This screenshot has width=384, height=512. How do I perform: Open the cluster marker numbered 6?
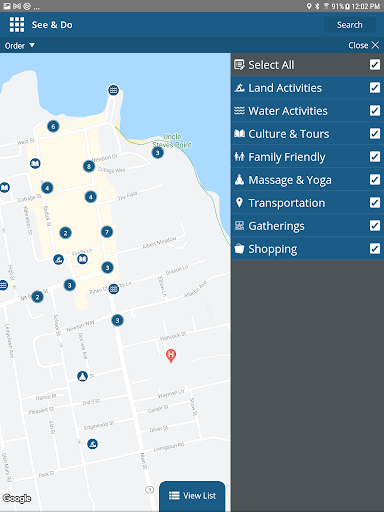click(x=53, y=126)
